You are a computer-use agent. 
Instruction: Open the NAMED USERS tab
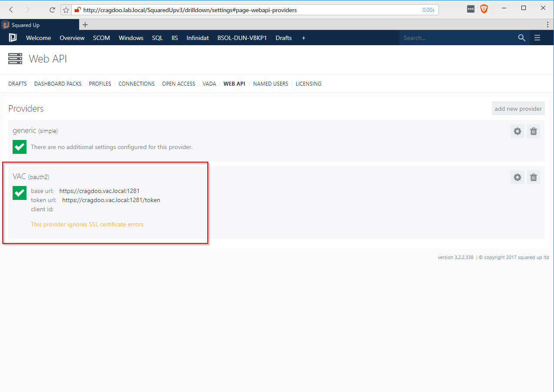(271, 84)
